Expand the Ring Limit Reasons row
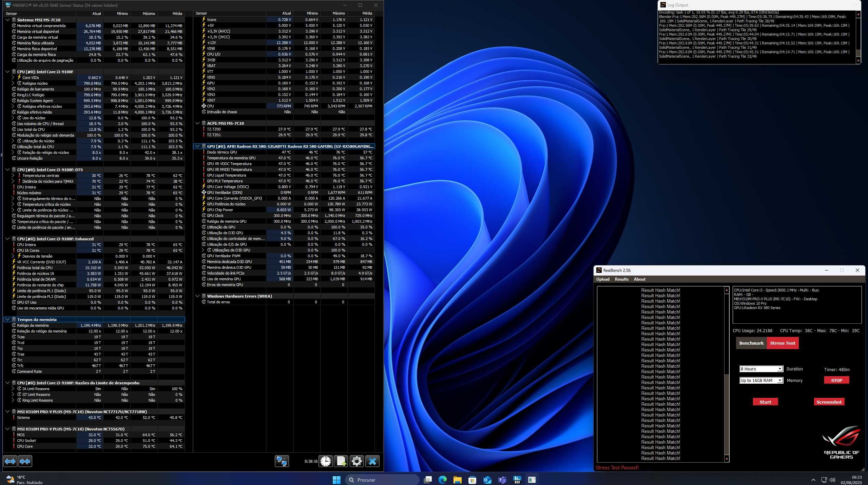 [x=13, y=400]
